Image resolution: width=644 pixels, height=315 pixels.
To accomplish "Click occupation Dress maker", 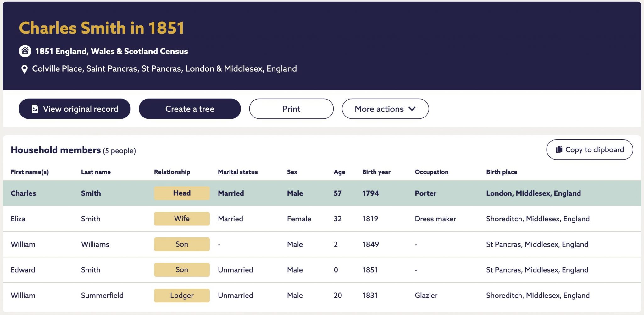I will [x=435, y=219].
